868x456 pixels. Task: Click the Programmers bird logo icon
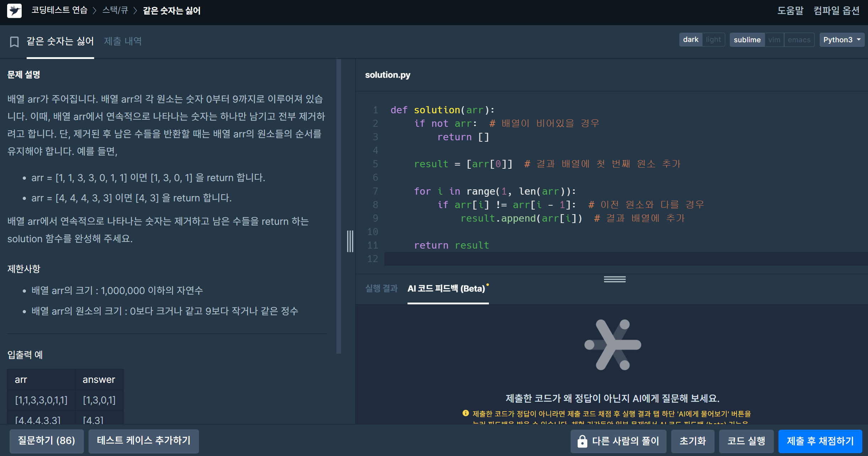pos(14,11)
